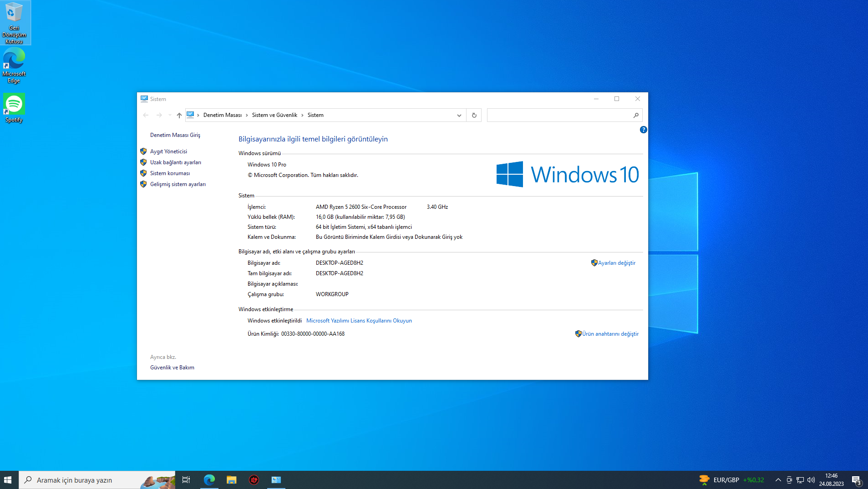Click shield icon beside Ürün anahtarını değiştir
This screenshot has height=489, width=868.
(x=578, y=334)
